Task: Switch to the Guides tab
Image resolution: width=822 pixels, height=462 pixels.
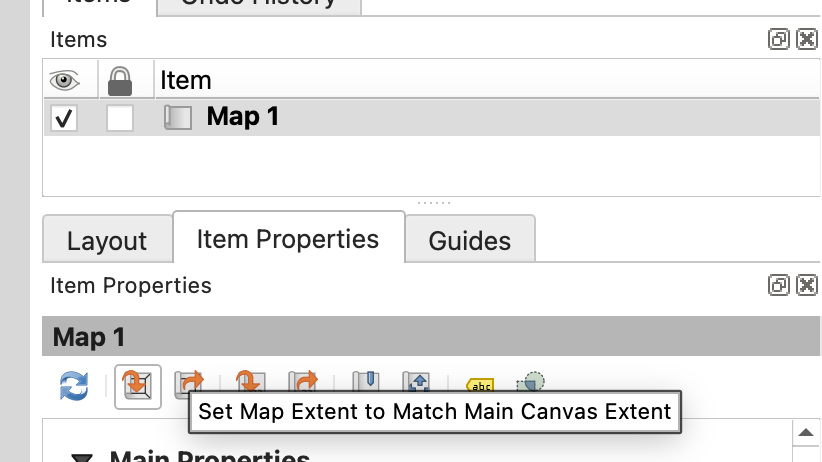Action: coord(469,241)
